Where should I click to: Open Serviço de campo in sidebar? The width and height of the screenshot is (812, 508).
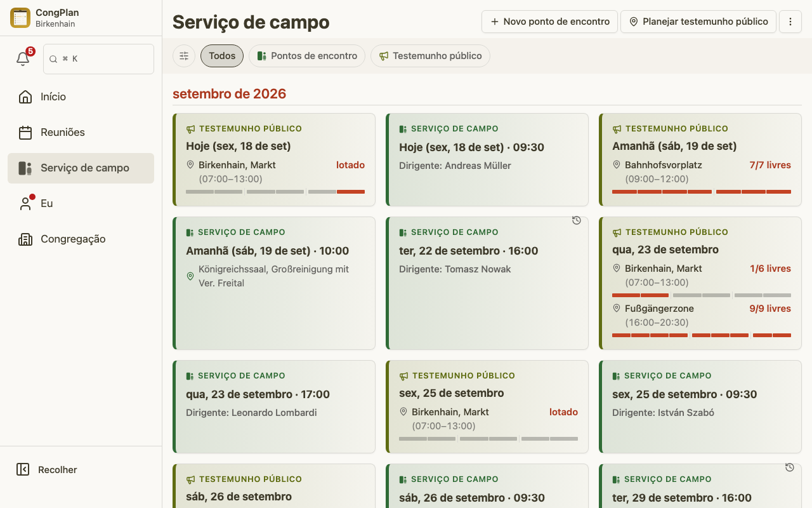[81, 168]
